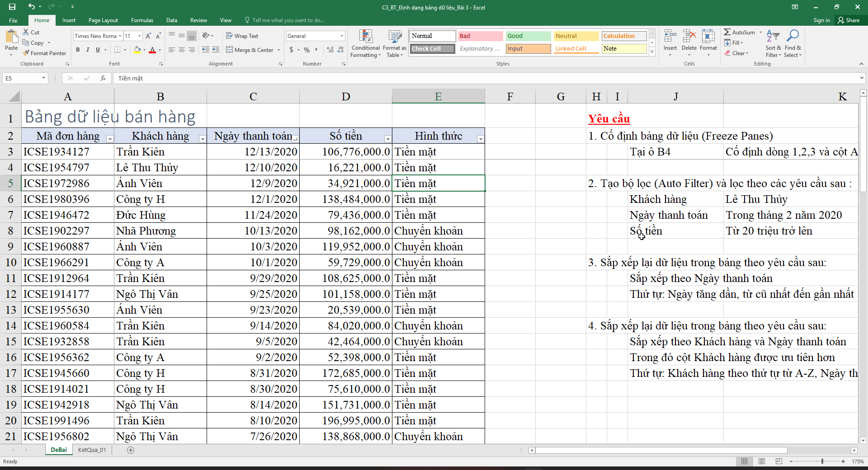This screenshot has width=868, height=470.
Task: Expand the font name combo box
Action: click(x=120, y=36)
